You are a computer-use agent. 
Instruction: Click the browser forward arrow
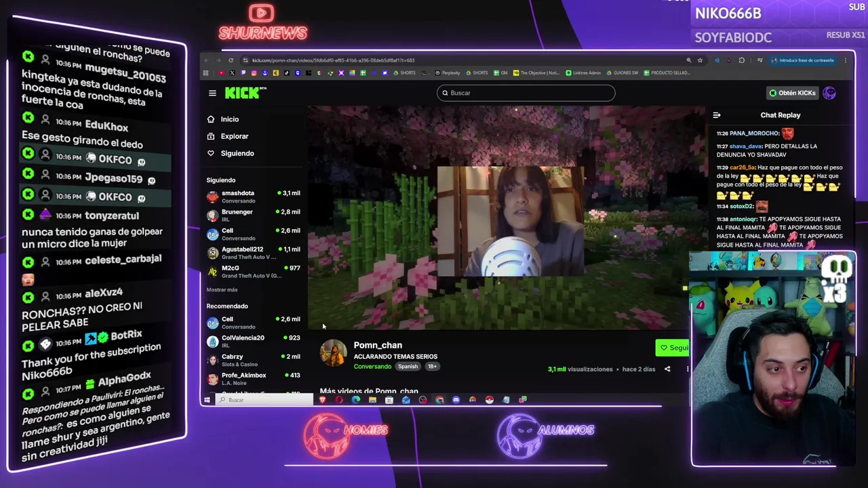[x=218, y=60]
